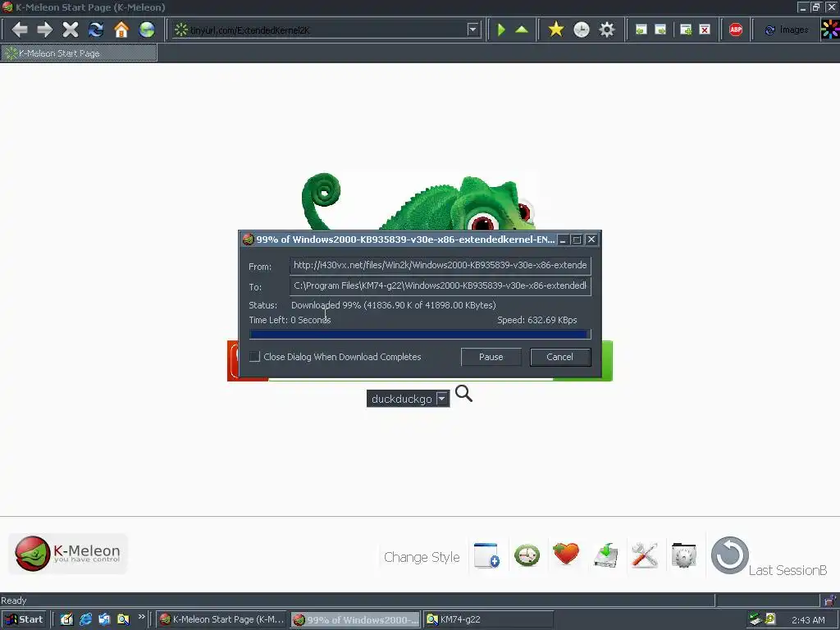Screen dimensions: 840x630
Task: Click the globe search icon in toolbar
Action: [147, 30]
